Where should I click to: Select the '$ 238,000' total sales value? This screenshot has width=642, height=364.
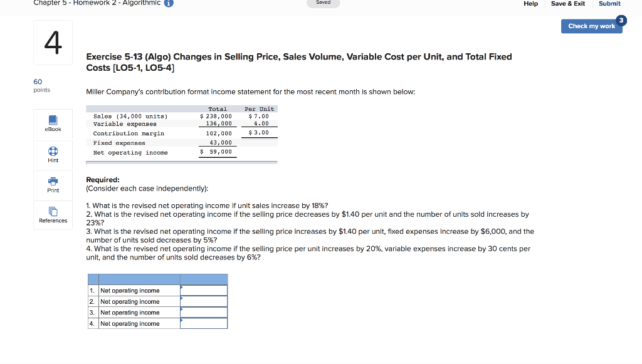point(216,117)
